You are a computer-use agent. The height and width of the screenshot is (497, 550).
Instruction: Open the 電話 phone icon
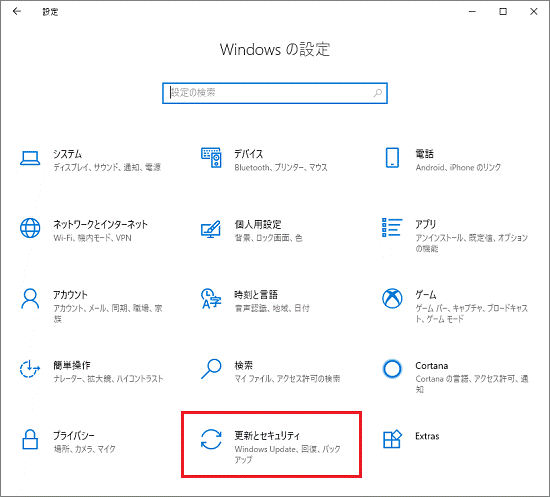click(392, 157)
